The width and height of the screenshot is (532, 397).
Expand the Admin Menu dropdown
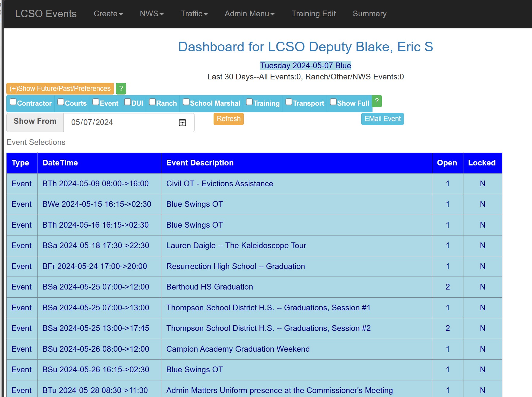(x=250, y=14)
